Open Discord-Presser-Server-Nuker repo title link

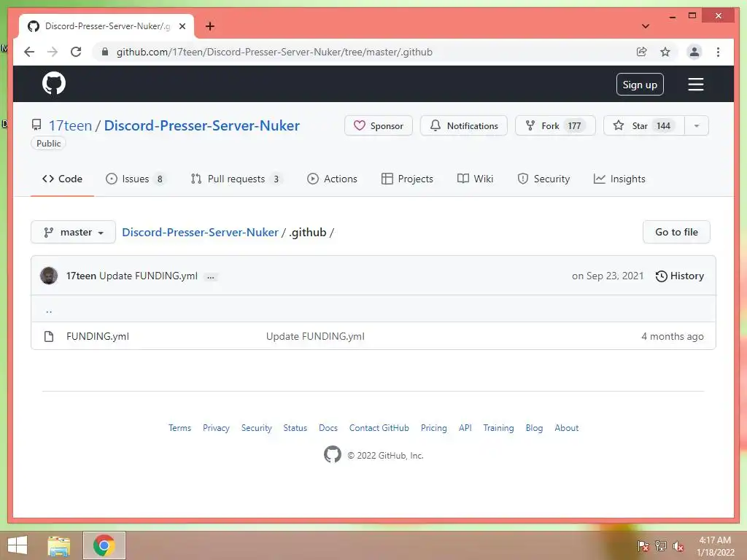(x=202, y=125)
